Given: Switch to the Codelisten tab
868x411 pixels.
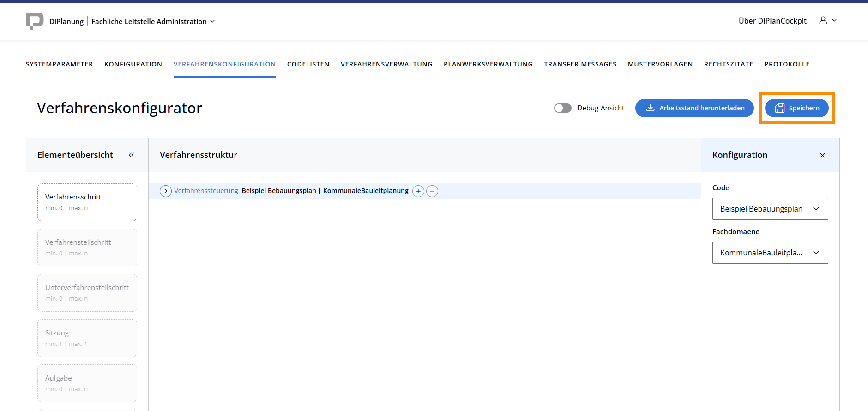Looking at the screenshot, I should (308, 64).
